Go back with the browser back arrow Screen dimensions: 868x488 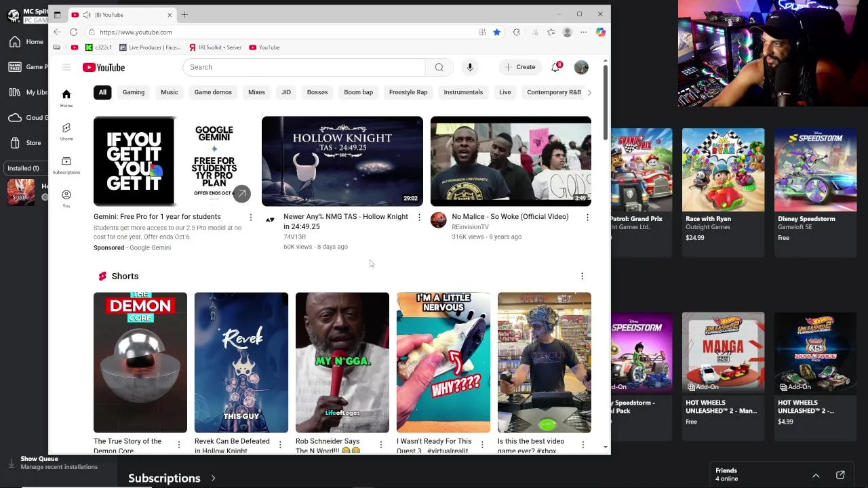click(x=57, y=32)
